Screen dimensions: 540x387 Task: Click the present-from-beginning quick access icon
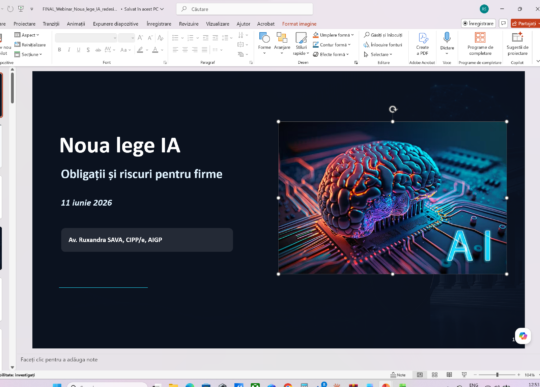21,9
